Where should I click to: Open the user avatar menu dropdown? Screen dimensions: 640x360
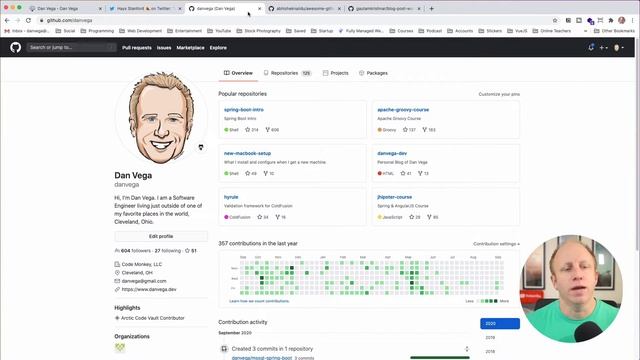619,48
